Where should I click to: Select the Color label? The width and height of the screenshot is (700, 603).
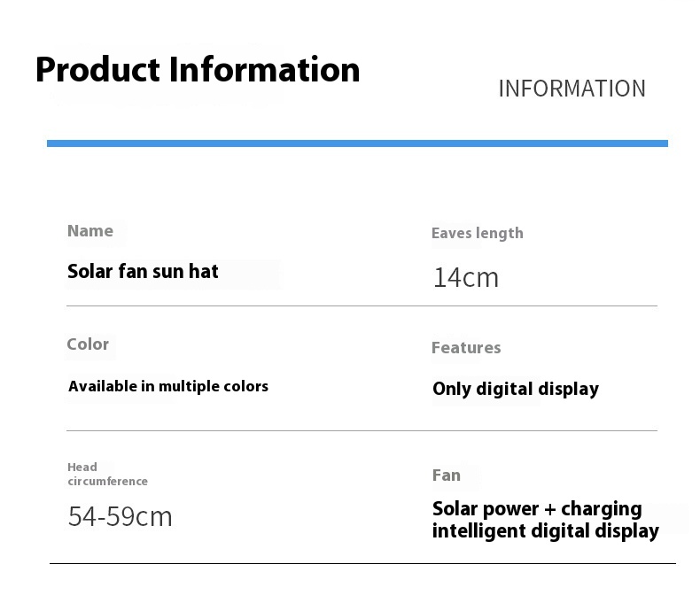[88, 344]
